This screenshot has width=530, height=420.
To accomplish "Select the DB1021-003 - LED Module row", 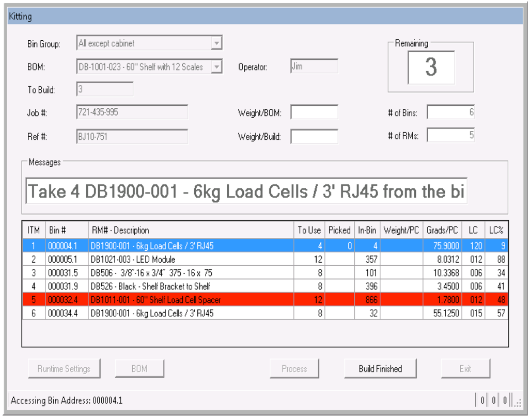I will [x=265, y=259].
